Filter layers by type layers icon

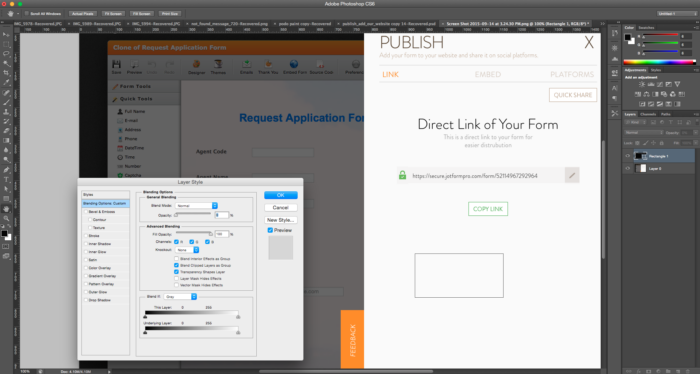671,122
